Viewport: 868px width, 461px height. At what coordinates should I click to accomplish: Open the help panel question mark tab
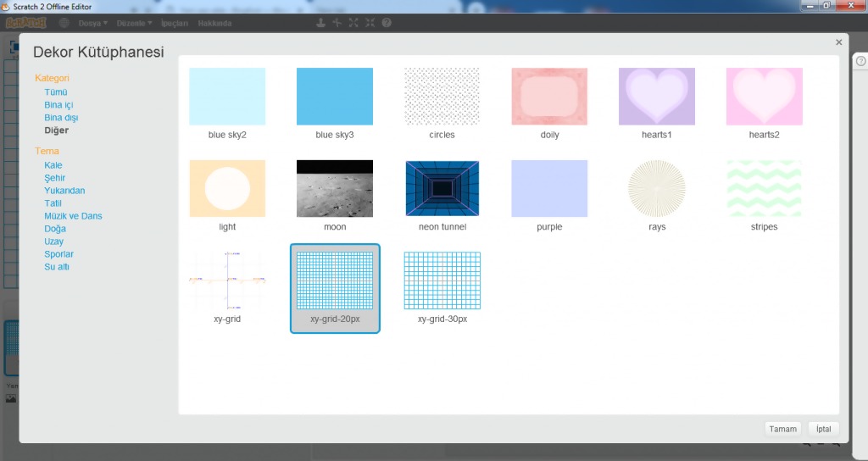(x=861, y=61)
